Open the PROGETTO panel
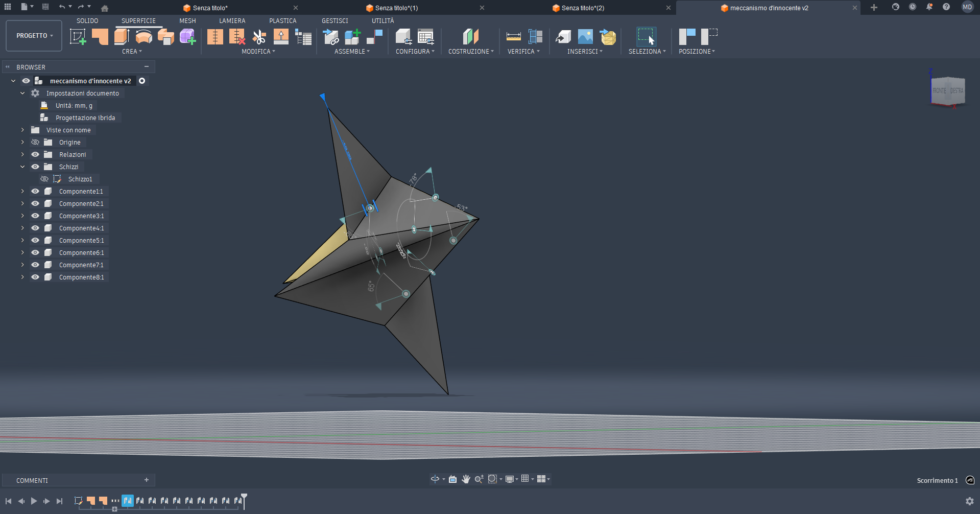 [33, 36]
